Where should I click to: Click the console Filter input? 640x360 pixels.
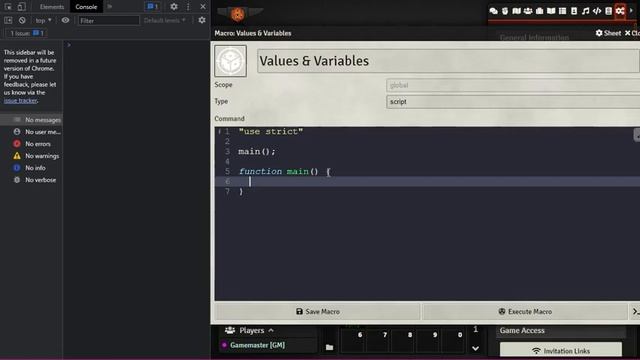[108, 20]
